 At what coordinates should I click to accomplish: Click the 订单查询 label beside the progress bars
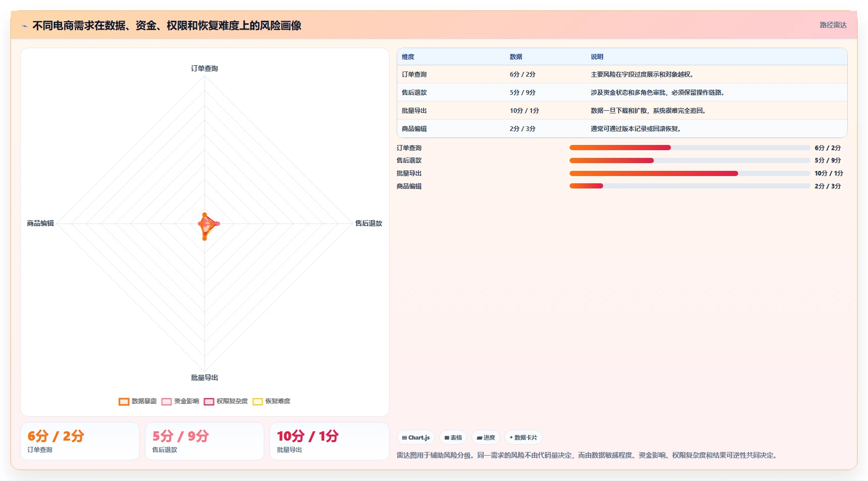(x=409, y=148)
